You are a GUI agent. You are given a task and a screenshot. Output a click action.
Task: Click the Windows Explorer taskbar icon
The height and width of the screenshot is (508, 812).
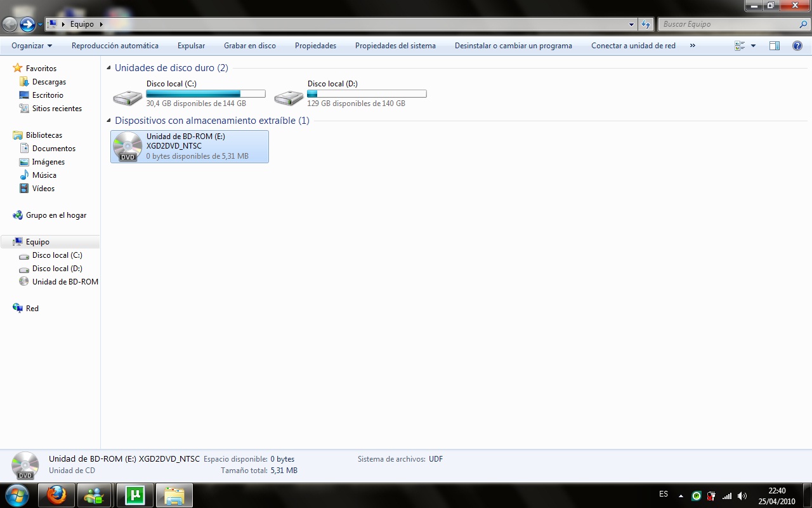coord(174,495)
